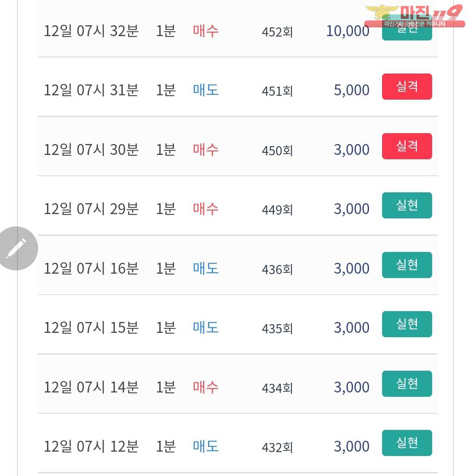Select the 실격 badge on round 450
This screenshot has width=470, height=476.
pos(407,146)
